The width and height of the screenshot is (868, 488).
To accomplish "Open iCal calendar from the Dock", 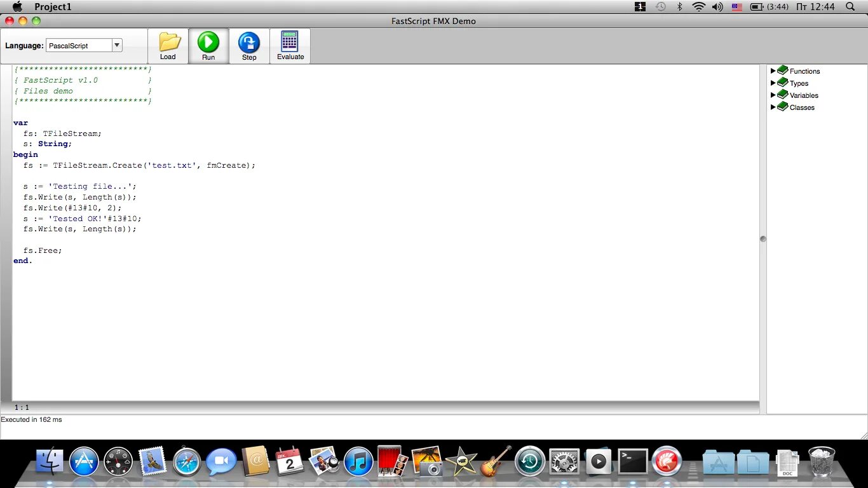I will [x=290, y=461].
